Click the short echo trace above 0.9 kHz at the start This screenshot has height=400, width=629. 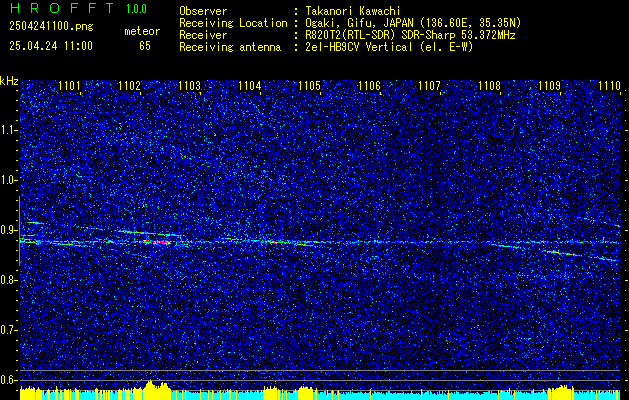click(x=34, y=222)
